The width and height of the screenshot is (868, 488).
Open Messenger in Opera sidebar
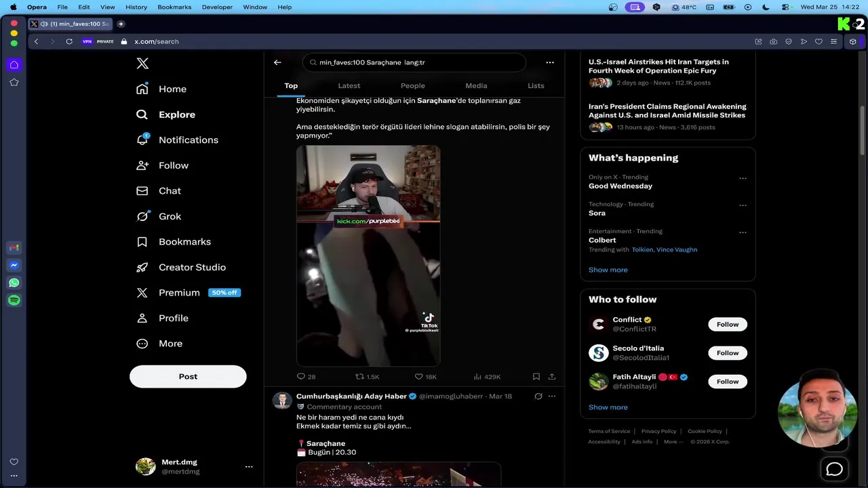(x=14, y=265)
